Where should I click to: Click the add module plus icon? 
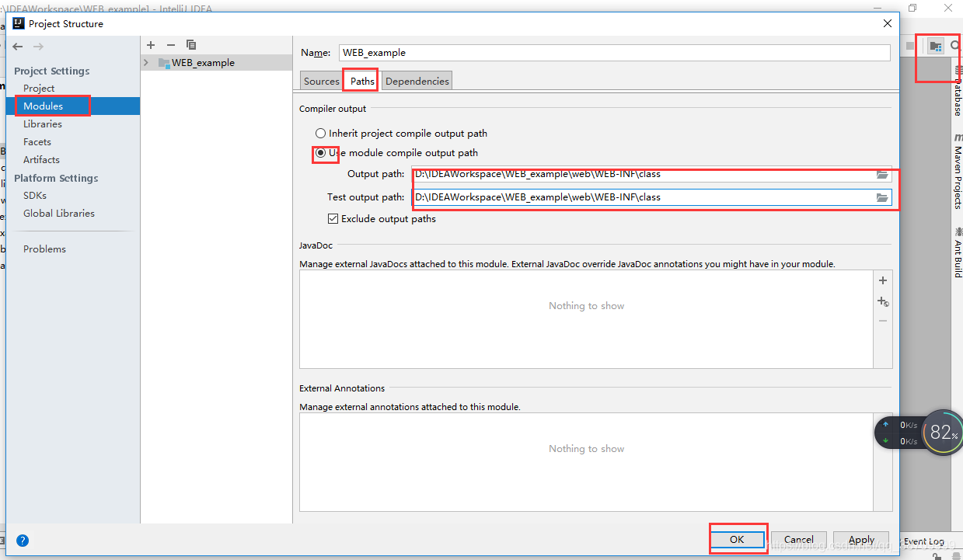(151, 45)
